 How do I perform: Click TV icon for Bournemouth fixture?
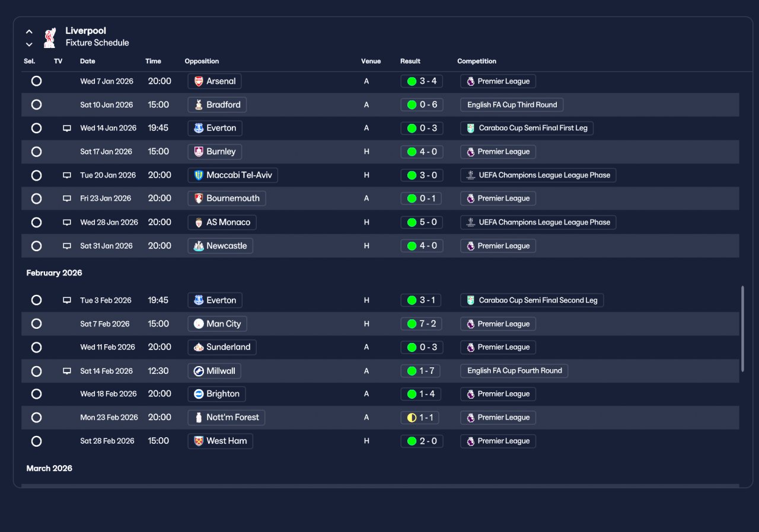click(x=67, y=198)
